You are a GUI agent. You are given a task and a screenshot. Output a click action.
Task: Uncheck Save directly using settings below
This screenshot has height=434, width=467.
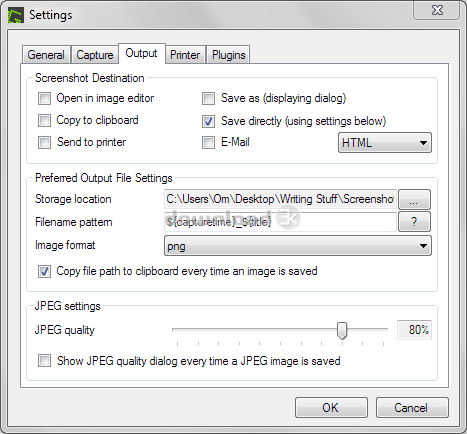click(208, 121)
